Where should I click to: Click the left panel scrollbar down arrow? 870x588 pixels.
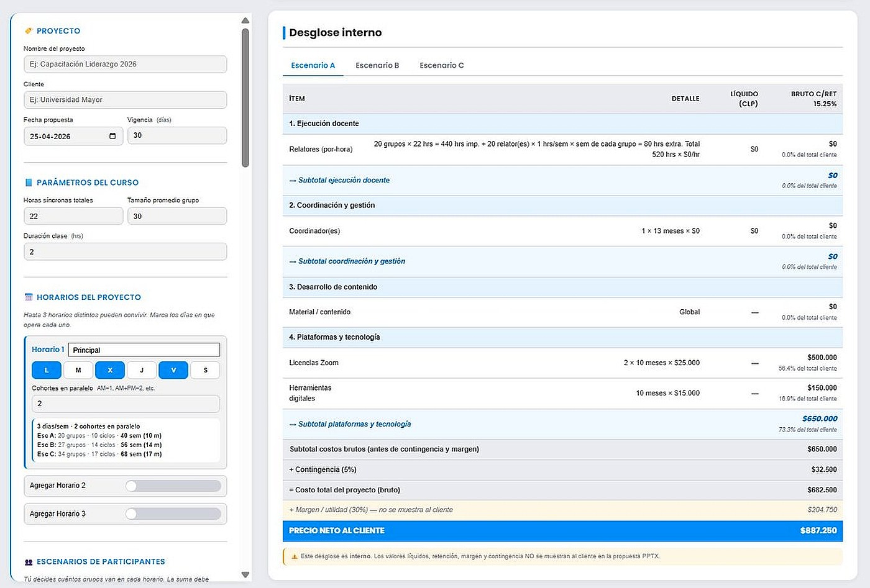(x=245, y=574)
